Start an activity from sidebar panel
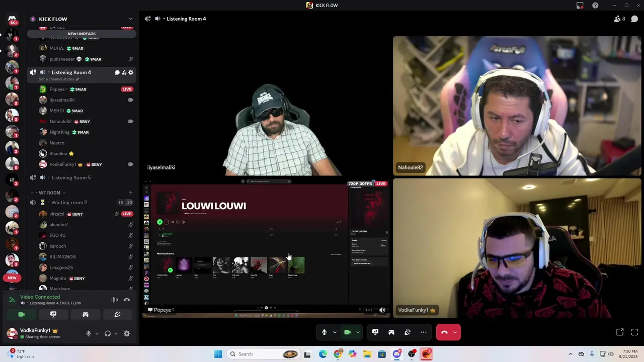This screenshot has height=362, width=644. coord(86,314)
